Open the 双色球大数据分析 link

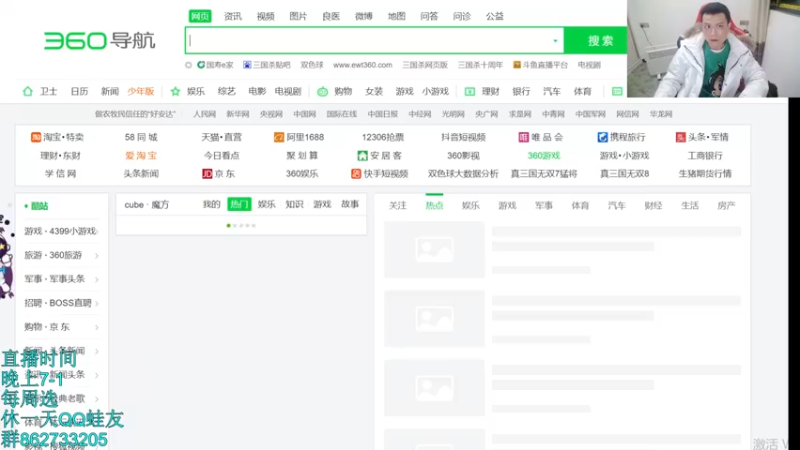[463, 174]
